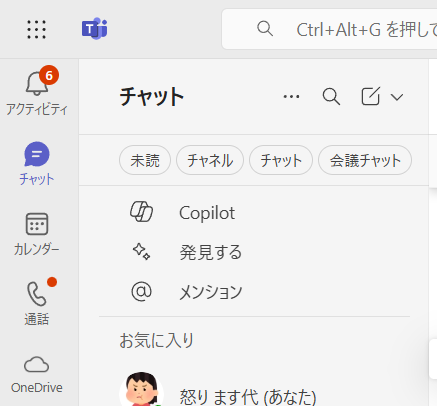The image size is (437, 406).
Task: Collapse the お気に入り favorites section
Action: pyautogui.click(x=157, y=341)
